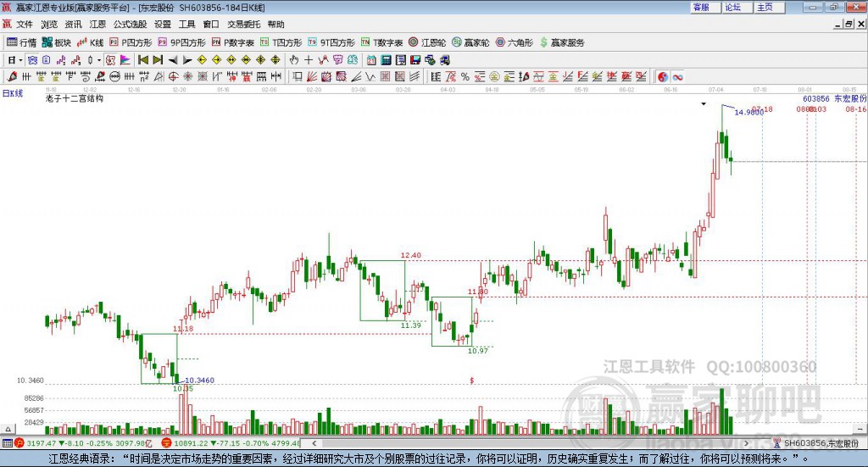Image resolution: width=868 pixels, height=467 pixels.
Task: Click the 主页 homepage button
Action: [770, 7]
